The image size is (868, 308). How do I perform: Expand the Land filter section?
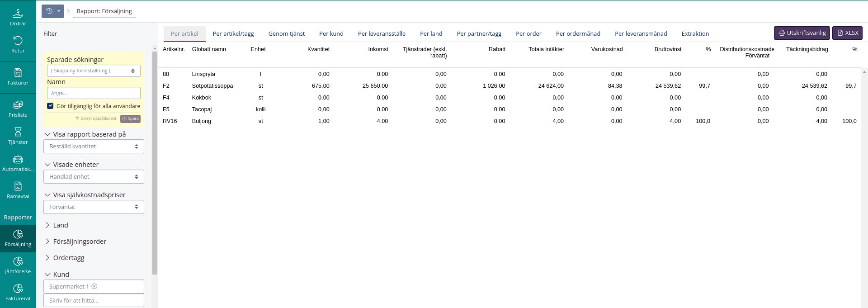click(60, 225)
